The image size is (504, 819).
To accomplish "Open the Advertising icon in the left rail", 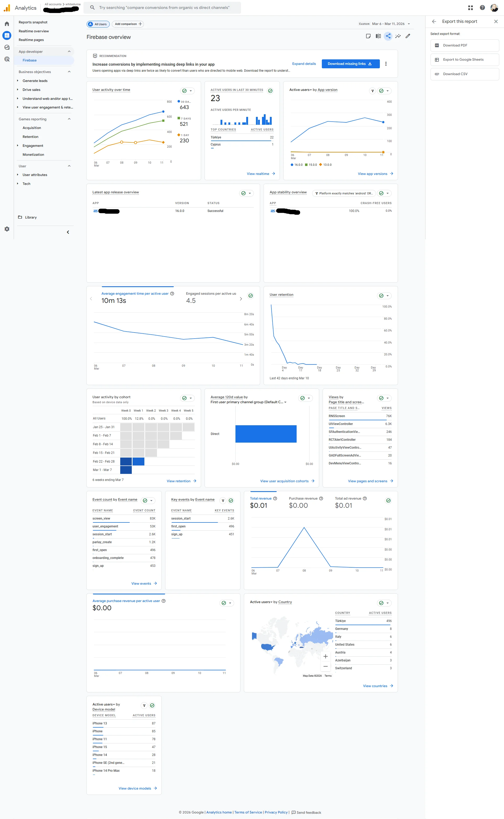I will [x=7, y=59].
